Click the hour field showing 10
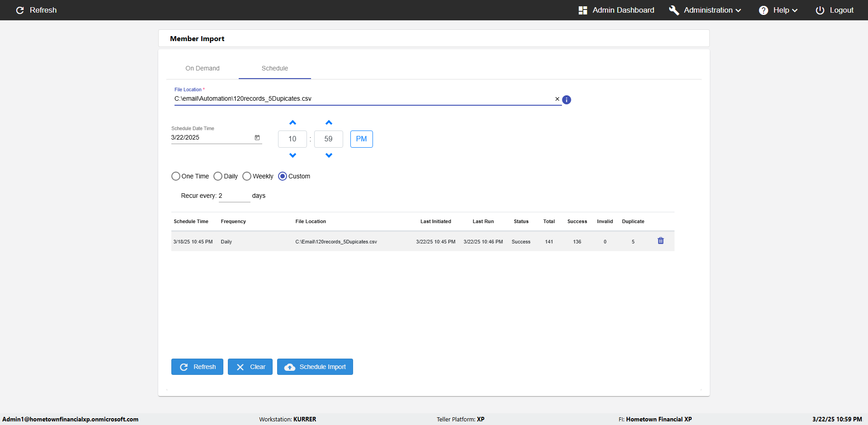The image size is (868, 425). [292, 139]
